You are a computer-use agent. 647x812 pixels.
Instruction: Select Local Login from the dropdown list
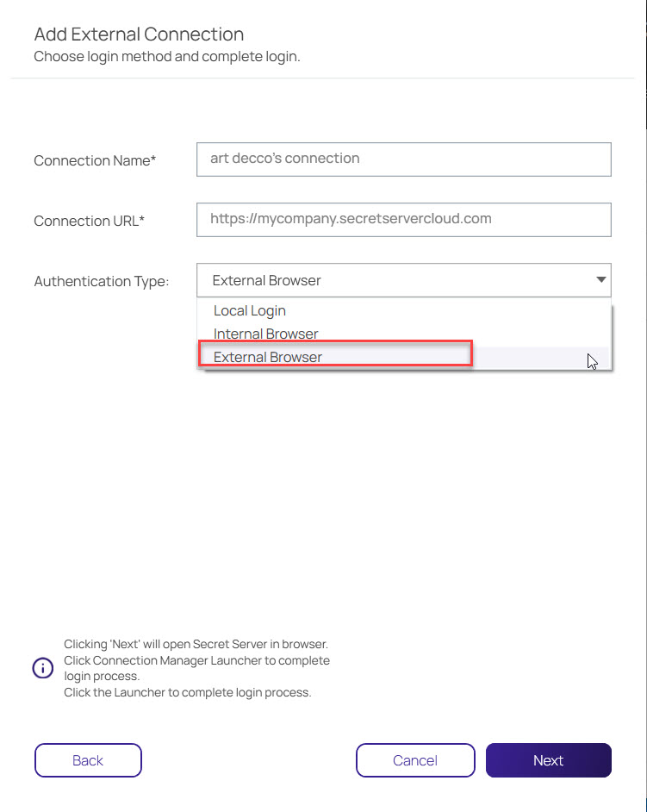tap(250, 310)
